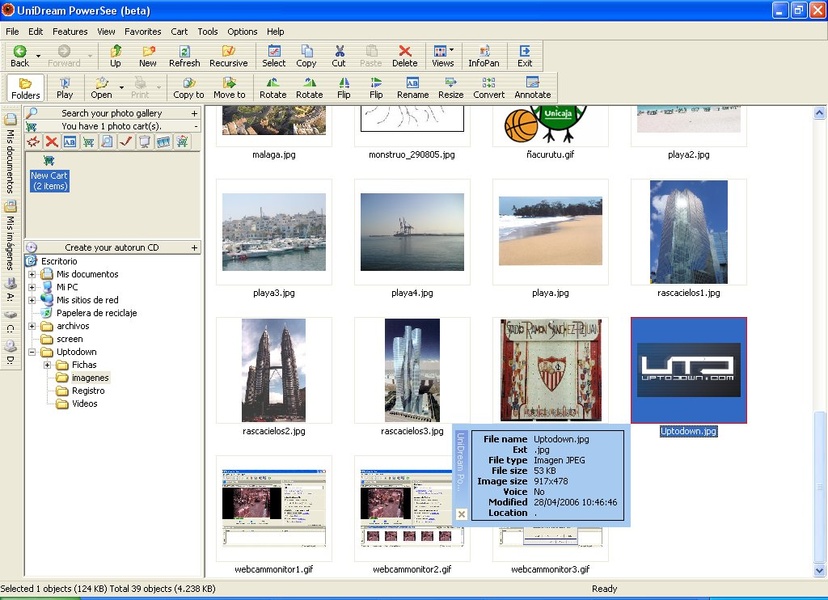Click the AB rename icon in cart toolbar
This screenshot has height=600, width=828.
(70, 141)
